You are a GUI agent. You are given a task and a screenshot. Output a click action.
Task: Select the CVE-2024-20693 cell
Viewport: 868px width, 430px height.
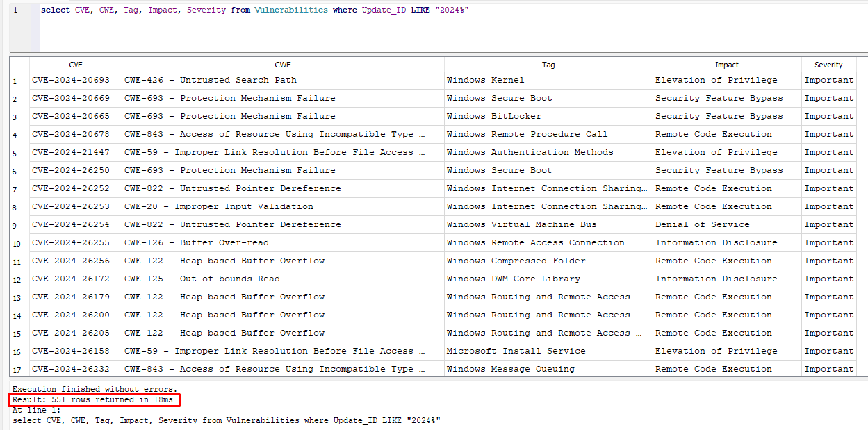[x=71, y=80]
